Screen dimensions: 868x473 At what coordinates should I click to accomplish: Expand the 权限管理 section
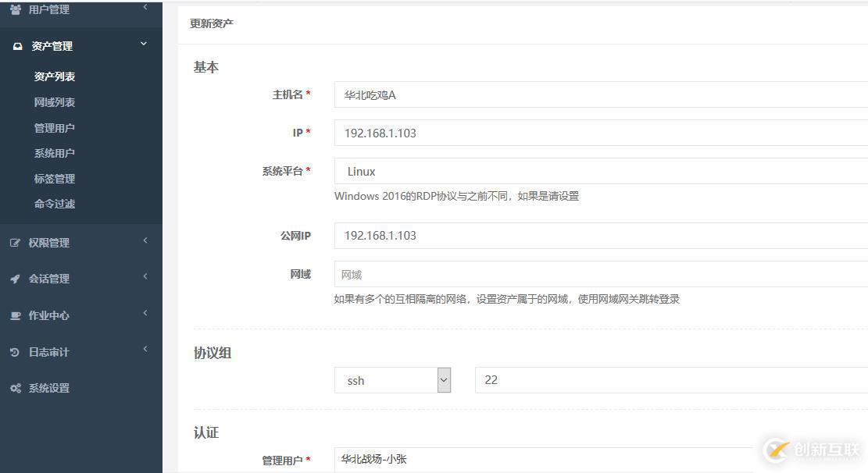coord(145,242)
